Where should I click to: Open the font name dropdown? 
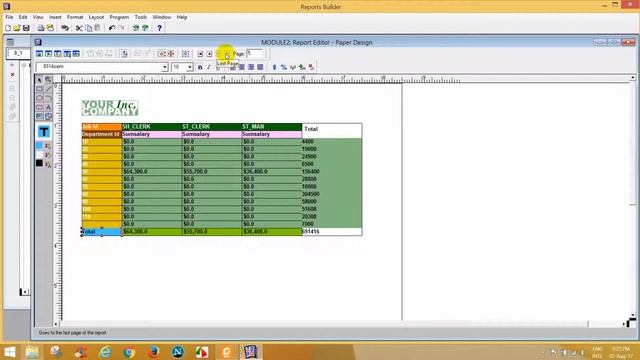pyautogui.click(x=164, y=67)
